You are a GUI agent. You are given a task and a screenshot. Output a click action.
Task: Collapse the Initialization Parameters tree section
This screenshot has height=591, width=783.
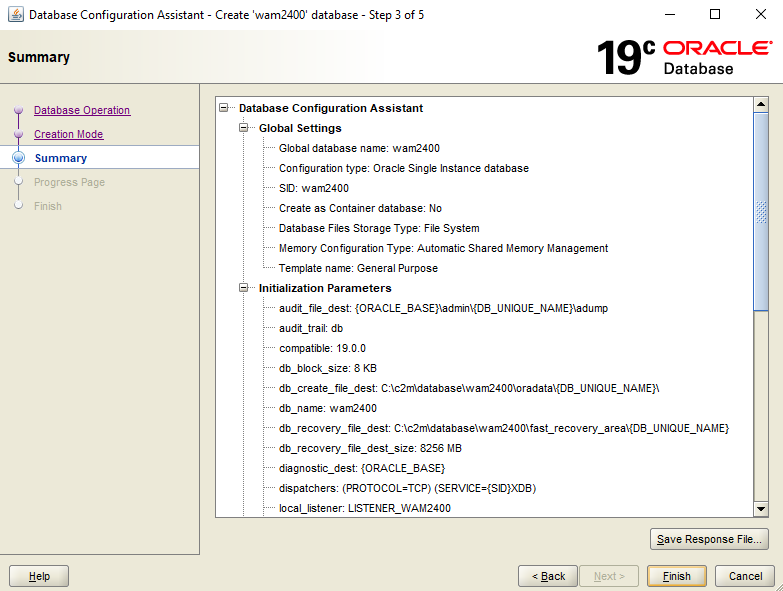pyautogui.click(x=244, y=288)
